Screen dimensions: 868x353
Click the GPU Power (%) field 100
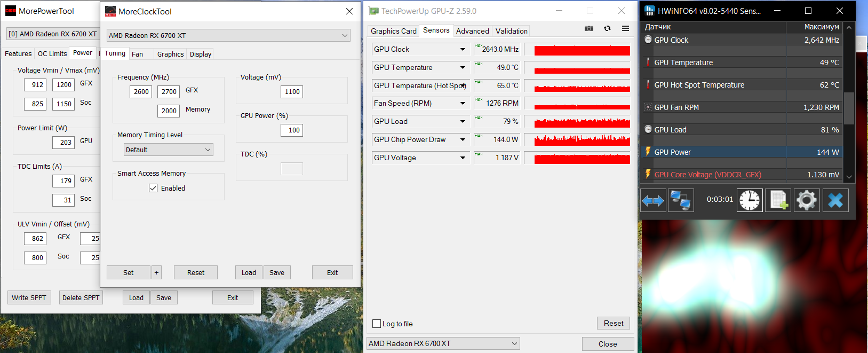pyautogui.click(x=292, y=130)
